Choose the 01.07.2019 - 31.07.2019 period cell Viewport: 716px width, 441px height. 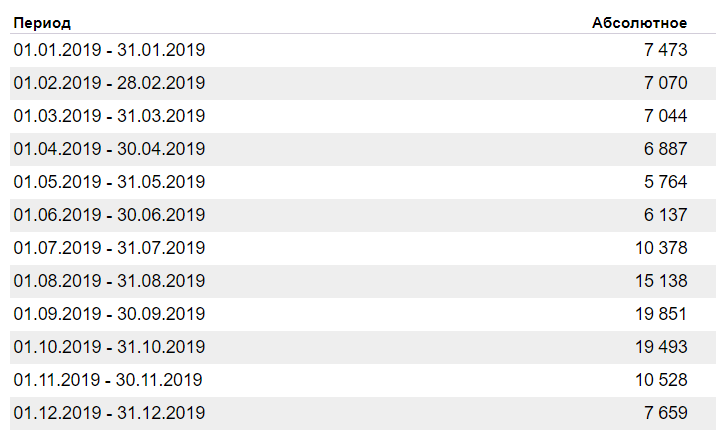tap(109, 247)
